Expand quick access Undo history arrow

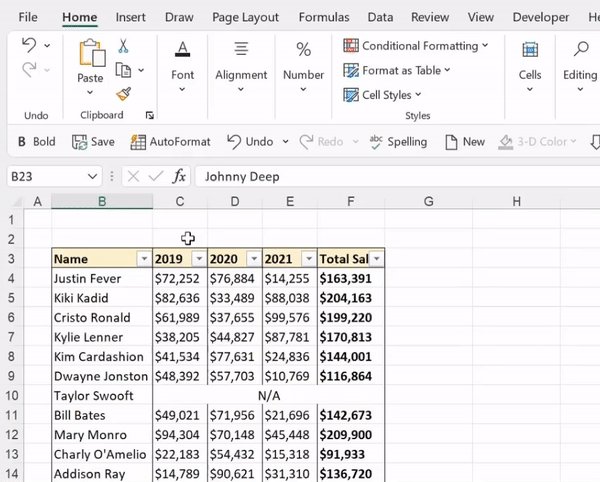click(285, 142)
